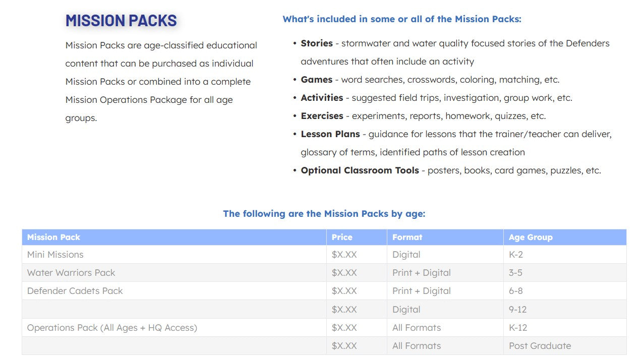Click the 9-12 age group cell

click(517, 310)
